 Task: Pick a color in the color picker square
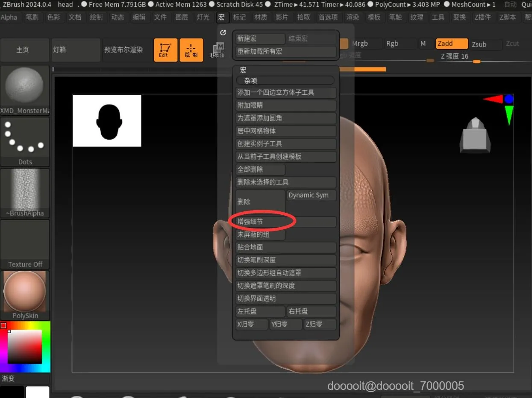click(x=25, y=346)
